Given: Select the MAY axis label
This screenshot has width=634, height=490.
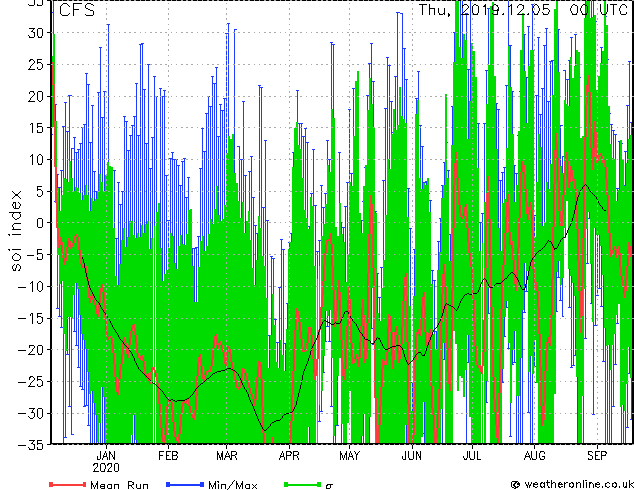Looking at the screenshot, I should [349, 456].
